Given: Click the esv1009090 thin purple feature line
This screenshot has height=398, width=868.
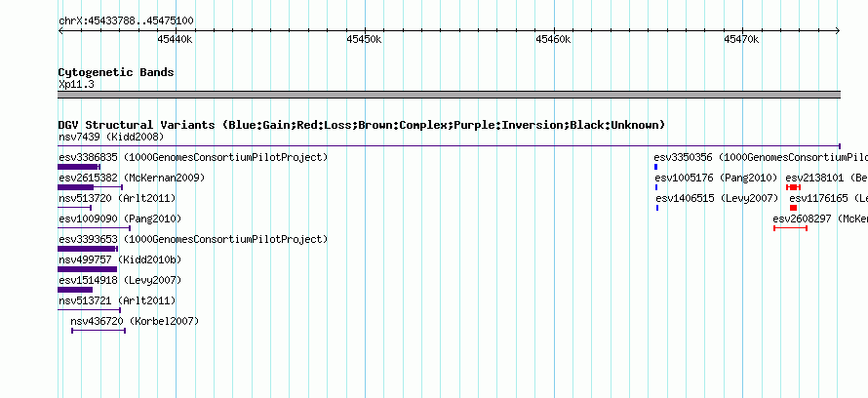Looking at the screenshot, I should [94, 228].
